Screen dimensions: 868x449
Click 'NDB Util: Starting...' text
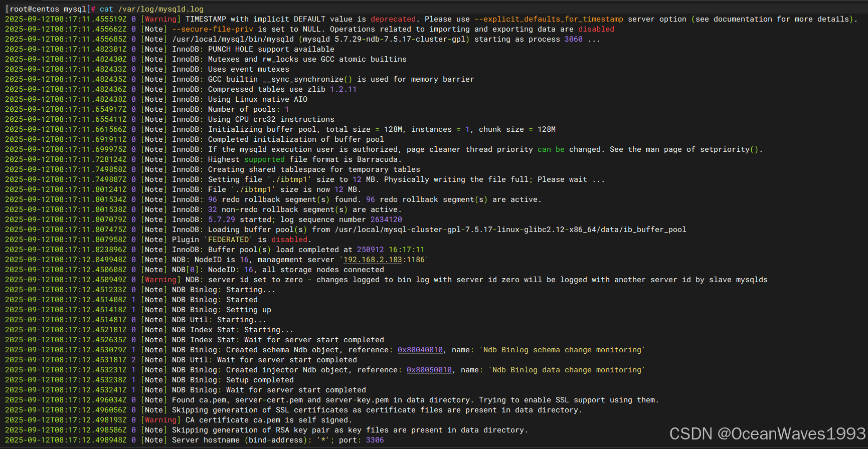(x=219, y=320)
